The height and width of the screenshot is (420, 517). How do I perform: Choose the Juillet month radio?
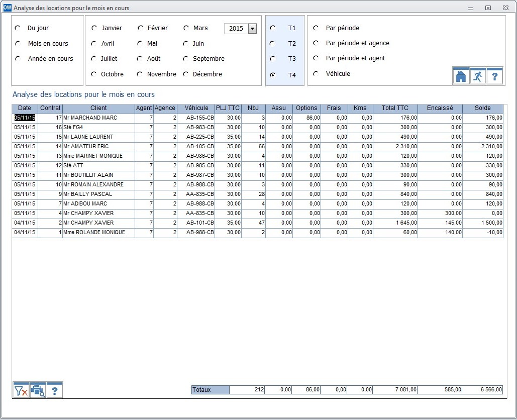(94, 59)
